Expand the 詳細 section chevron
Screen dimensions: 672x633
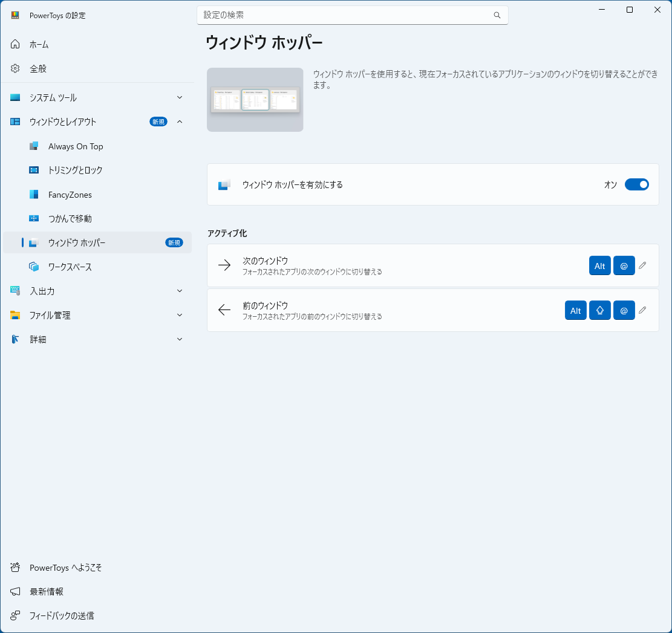180,339
